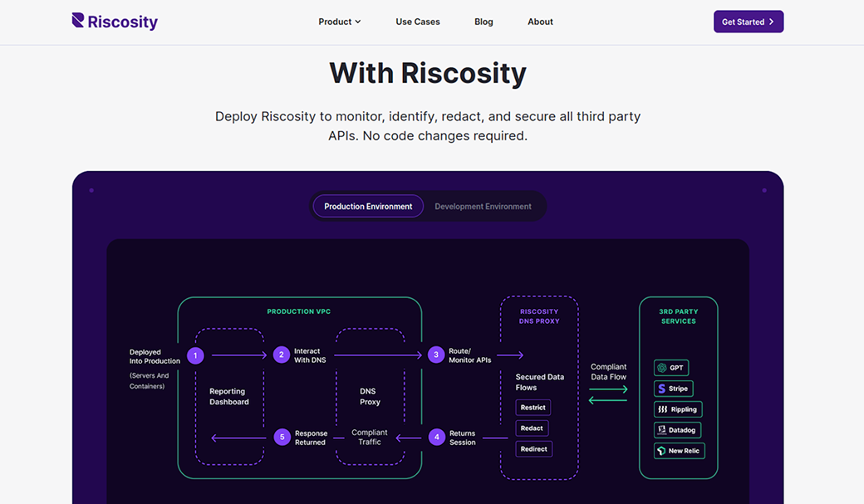Click the Compliant Data Flow label
The image size is (864, 504).
coord(608,372)
